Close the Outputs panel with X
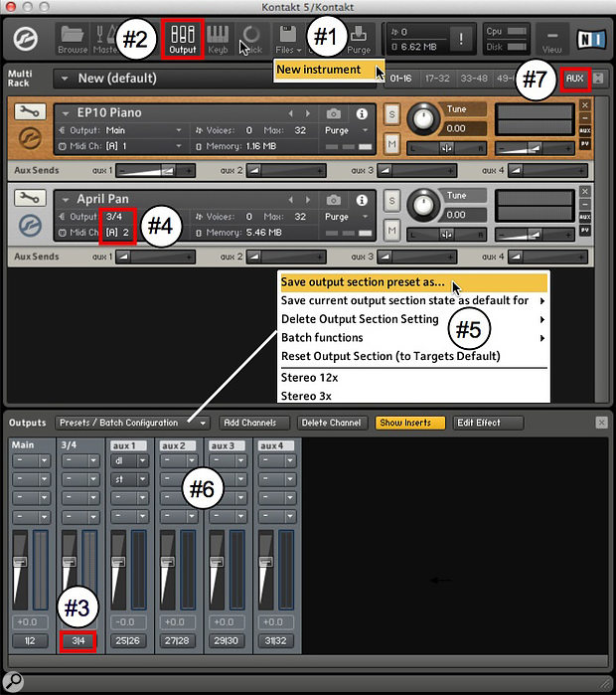The height and width of the screenshot is (695, 616). click(601, 423)
